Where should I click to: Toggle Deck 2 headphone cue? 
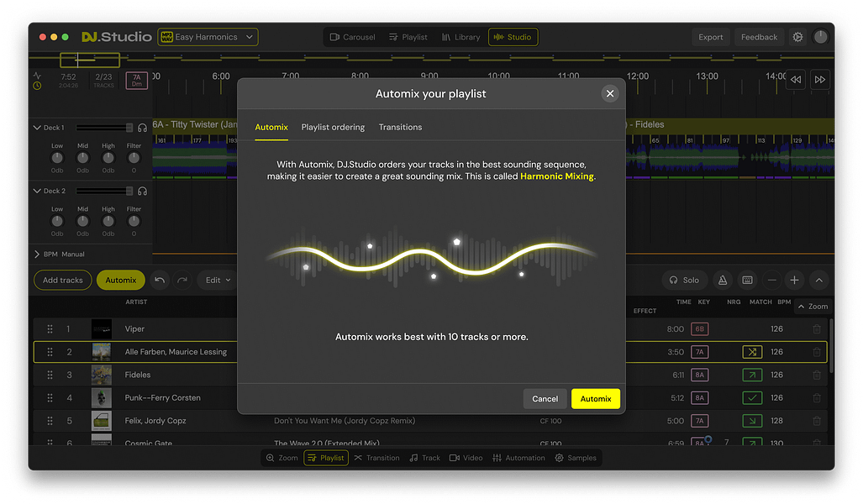[143, 191]
